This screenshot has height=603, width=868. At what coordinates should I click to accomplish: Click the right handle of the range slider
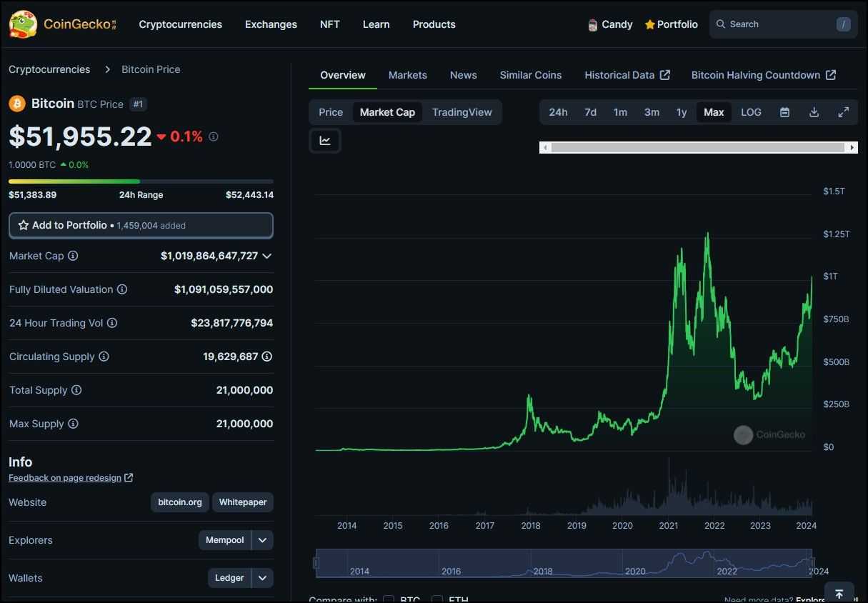pyautogui.click(x=812, y=563)
